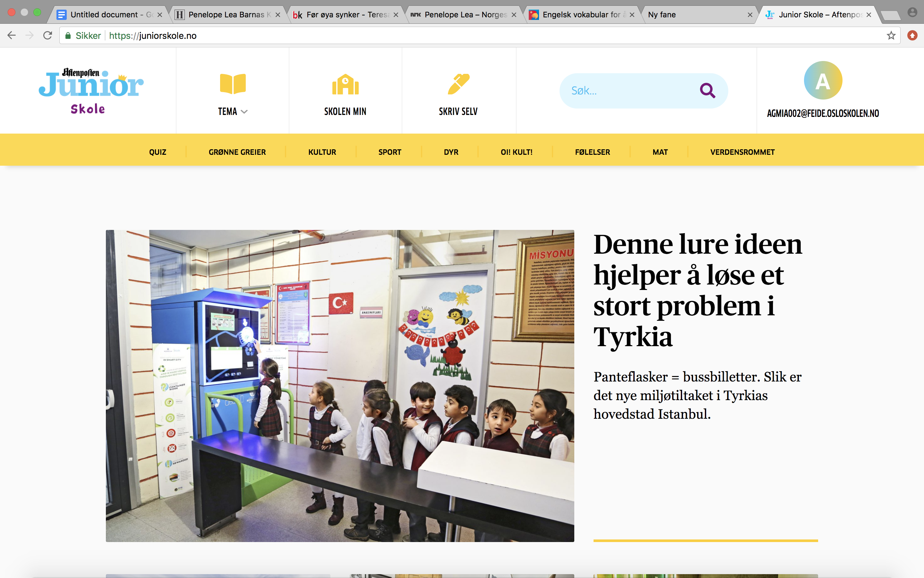Click the AGMIA002@FEIDE.OSLOSKOLEN.NO account name
This screenshot has width=924, height=578.
(x=823, y=114)
